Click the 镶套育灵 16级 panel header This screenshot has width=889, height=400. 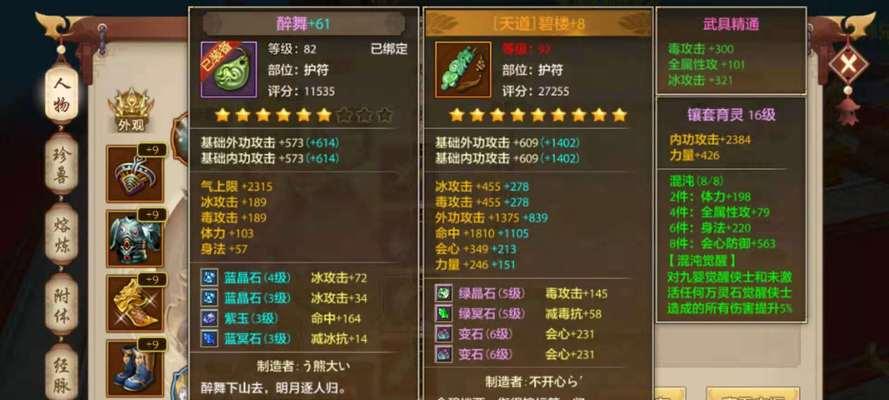pos(731,115)
